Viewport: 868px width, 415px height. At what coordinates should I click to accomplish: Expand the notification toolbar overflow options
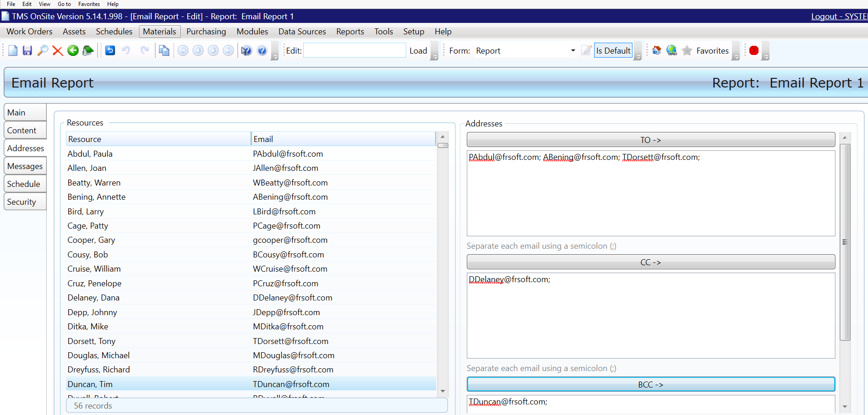[x=766, y=51]
